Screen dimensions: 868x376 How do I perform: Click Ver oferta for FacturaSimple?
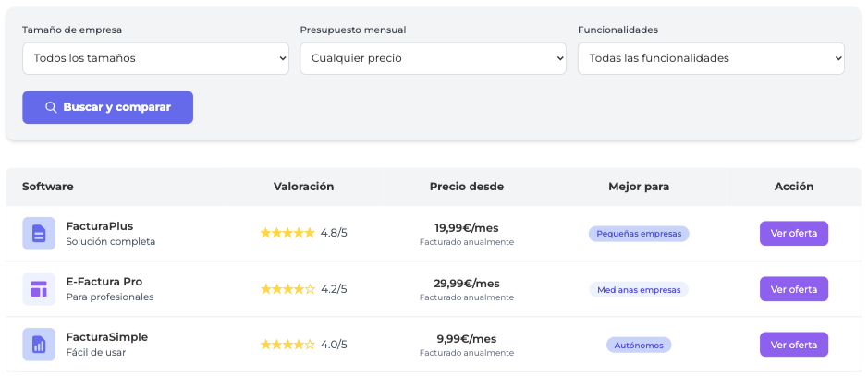(x=793, y=345)
